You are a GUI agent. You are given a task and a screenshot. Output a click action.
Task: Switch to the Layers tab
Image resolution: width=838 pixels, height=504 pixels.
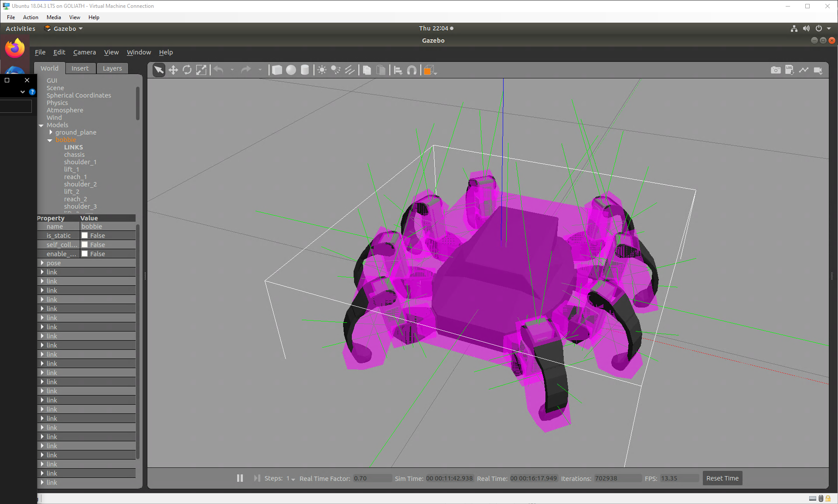point(112,68)
